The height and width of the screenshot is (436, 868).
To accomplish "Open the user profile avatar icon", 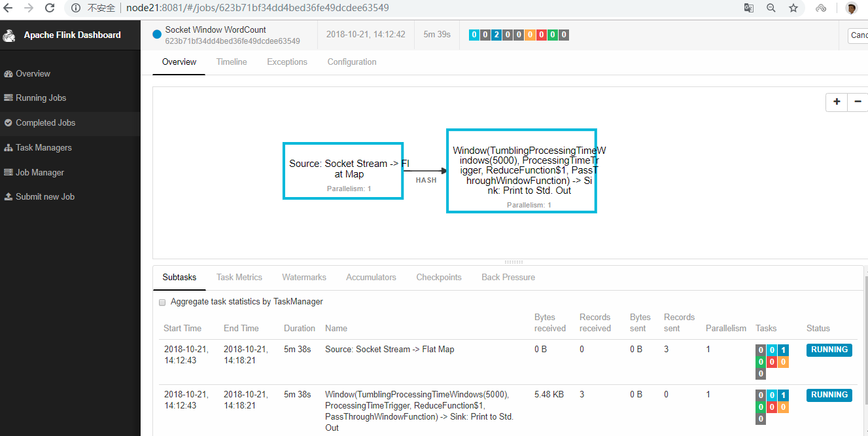I will pos(851,8).
